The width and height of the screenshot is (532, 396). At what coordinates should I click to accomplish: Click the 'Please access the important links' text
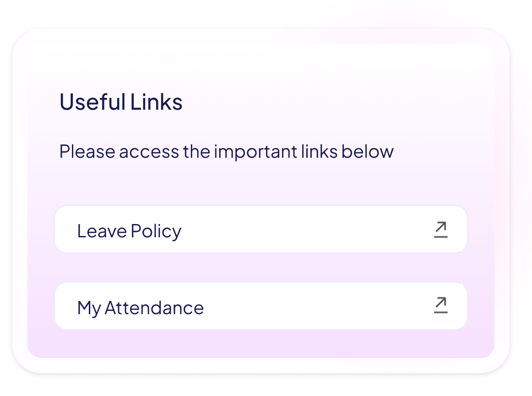coord(226,151)
